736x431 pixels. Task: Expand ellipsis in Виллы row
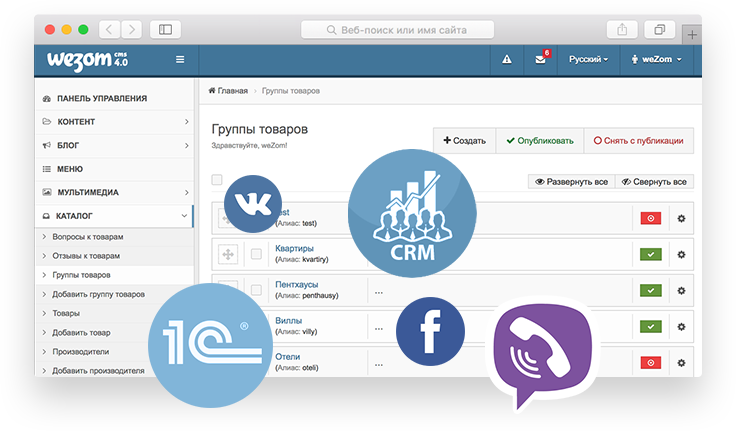point(379,329)
